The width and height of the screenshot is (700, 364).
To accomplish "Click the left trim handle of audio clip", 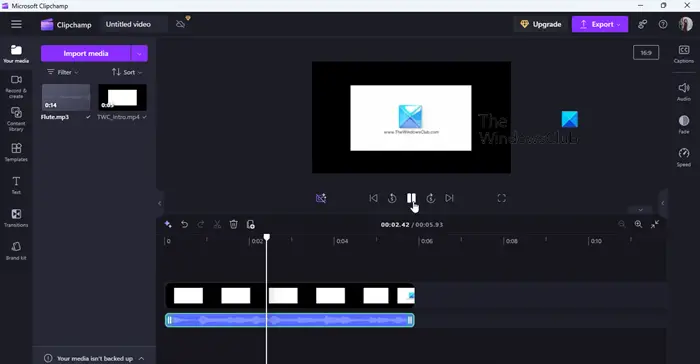I will tap(169, 320).
